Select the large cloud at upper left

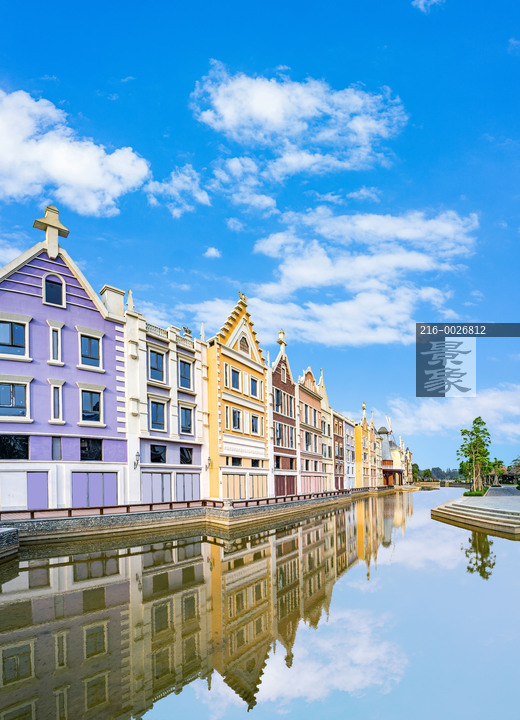[x=69, y=155]
